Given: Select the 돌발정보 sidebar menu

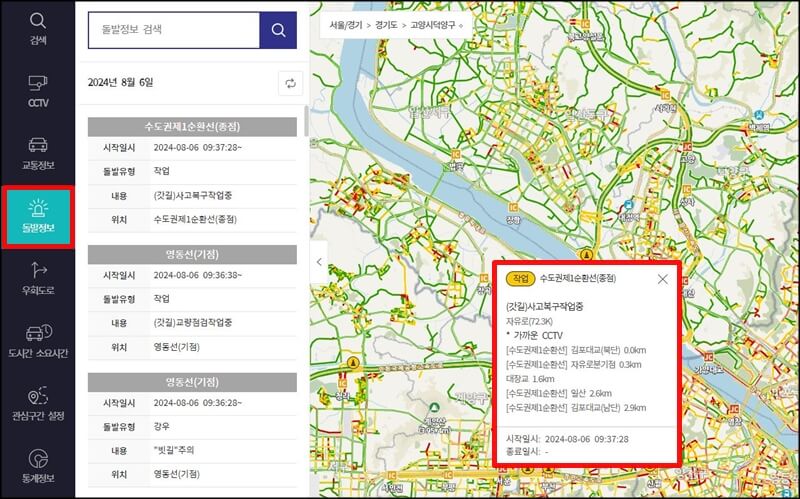Looking at the screenshot, I should pos(38,217).
